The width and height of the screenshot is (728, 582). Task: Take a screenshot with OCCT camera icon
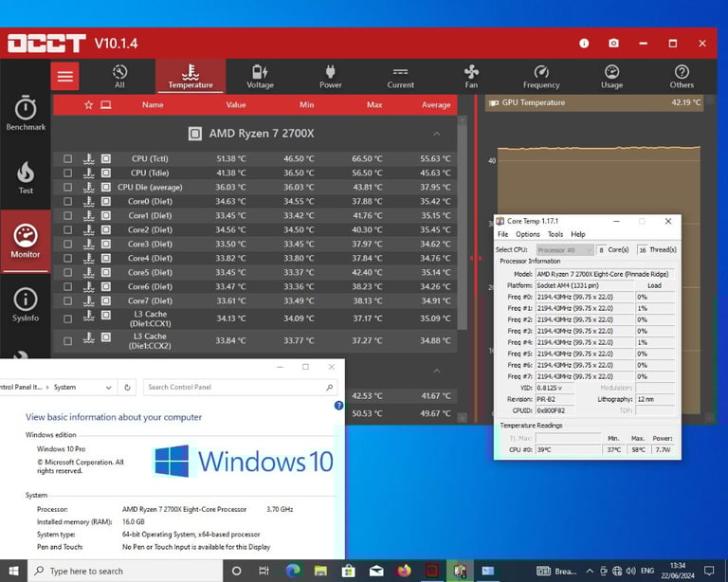coord(613,44)
